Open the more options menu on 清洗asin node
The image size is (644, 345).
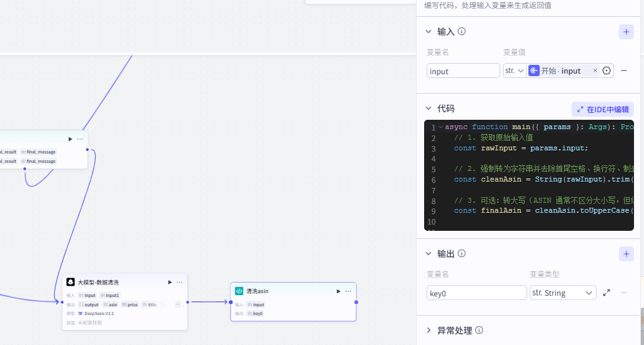click(x=349, y=291)
